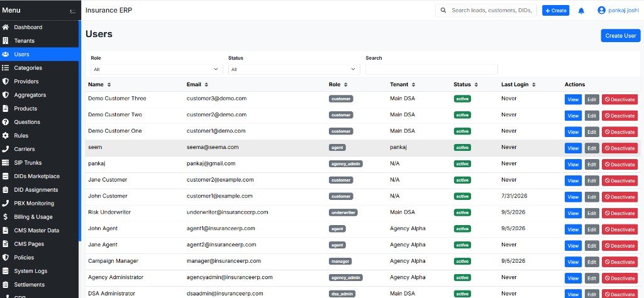
Task: Click the DIDs Marketplace database icon
Action: [5, 176]
